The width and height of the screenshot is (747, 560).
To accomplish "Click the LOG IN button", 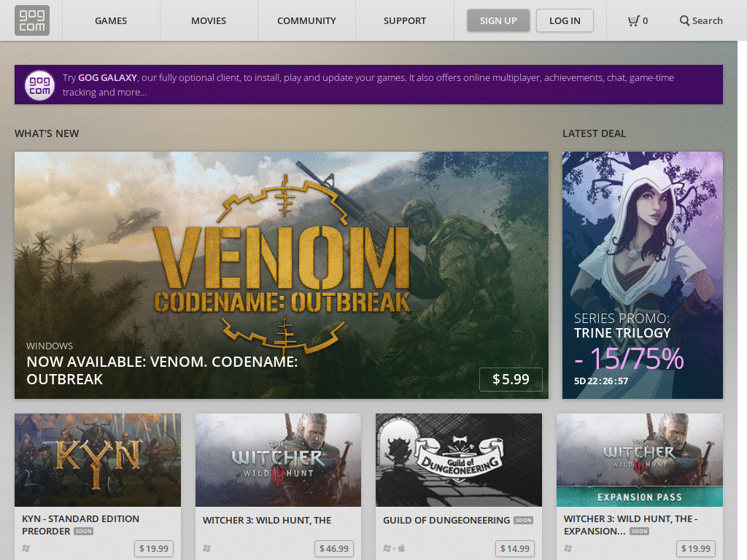I will tap(565, 20).
